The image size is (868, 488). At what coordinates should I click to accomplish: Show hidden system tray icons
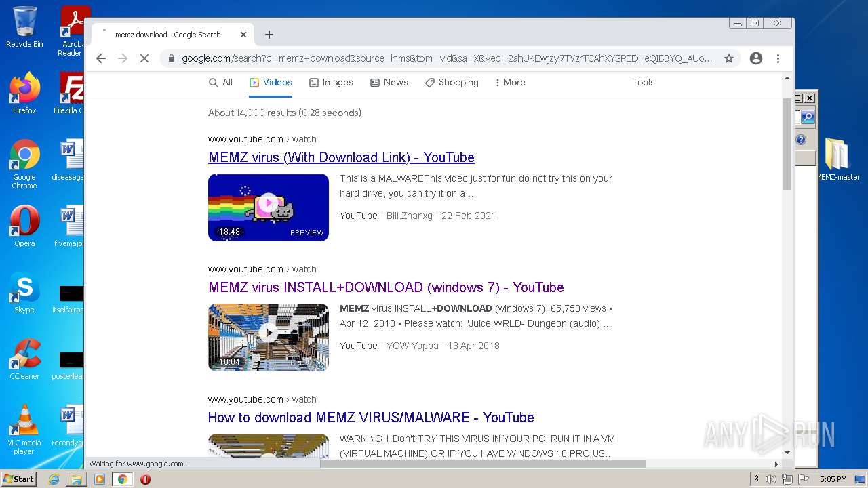(x=756, y=479)
